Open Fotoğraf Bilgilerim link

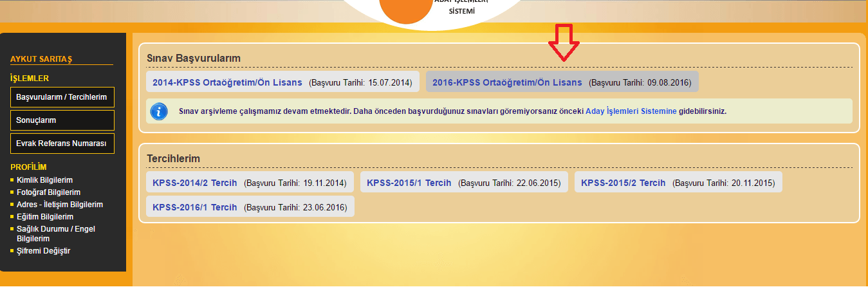[48, 192]
